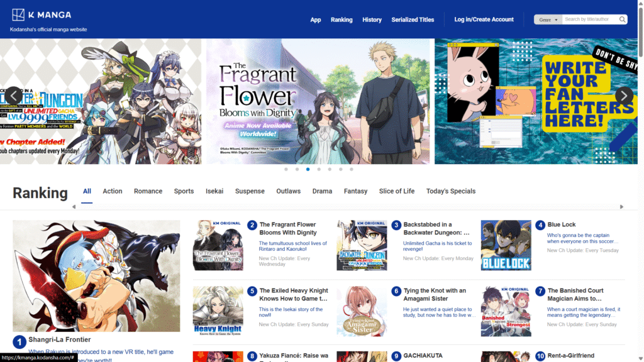
Task: Click the search magnifier icon
Action: coord(622,19)
